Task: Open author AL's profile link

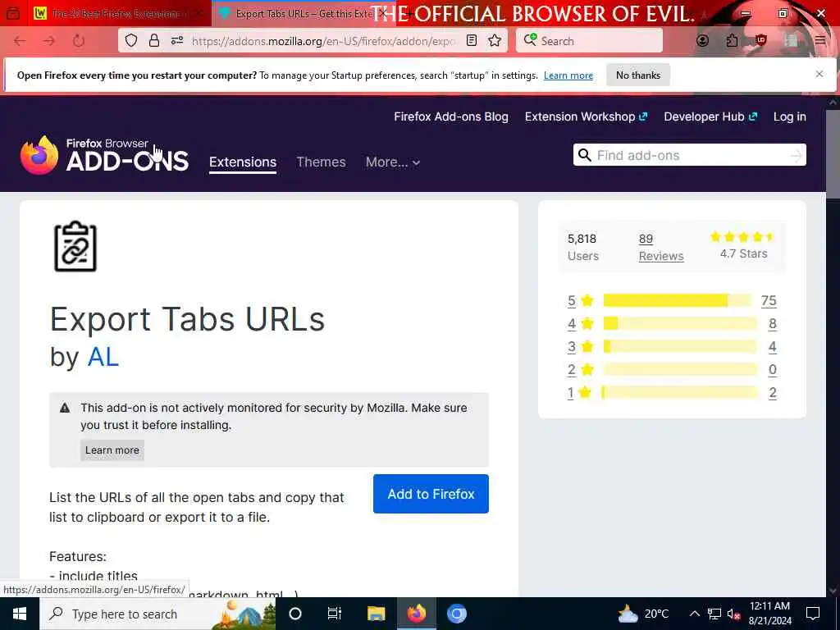Action: point(103,357)
